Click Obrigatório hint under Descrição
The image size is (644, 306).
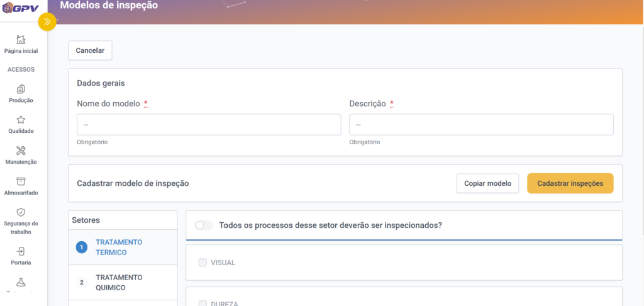point(365,142)
